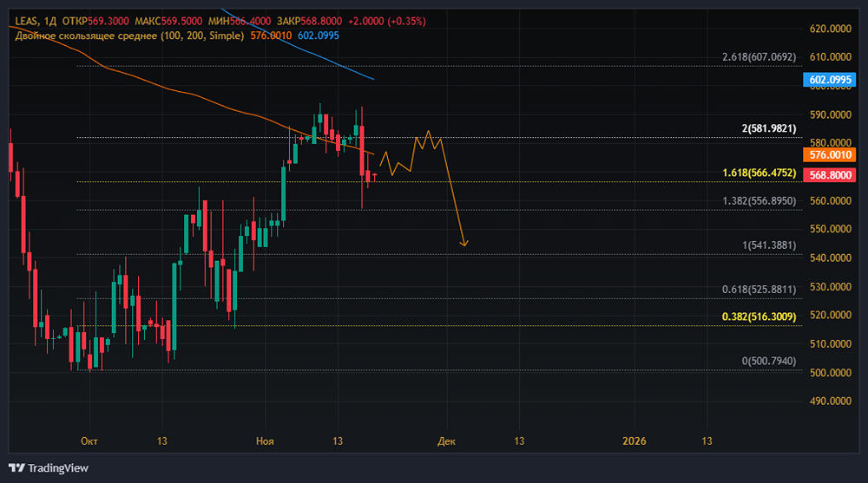Screen dimensions: 868x483
Task: Click 620.0000 on the price scale
Action: (830, 29)
